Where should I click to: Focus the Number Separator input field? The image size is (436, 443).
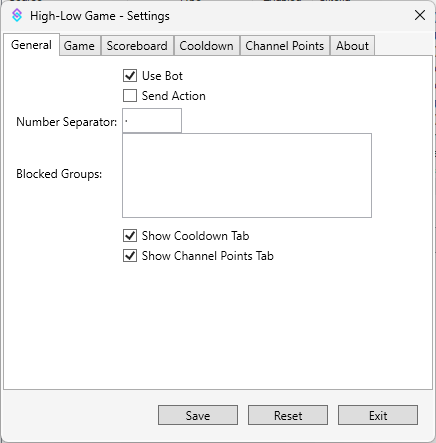152,120
